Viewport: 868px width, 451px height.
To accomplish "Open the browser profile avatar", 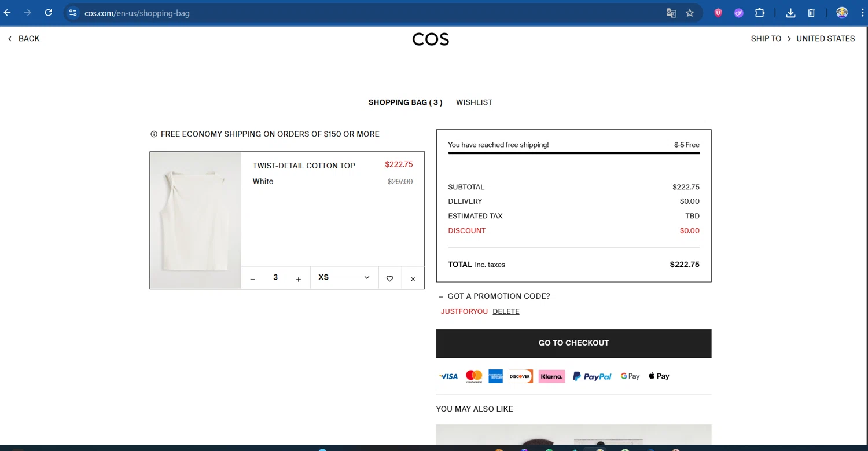I will coord(842,13).
